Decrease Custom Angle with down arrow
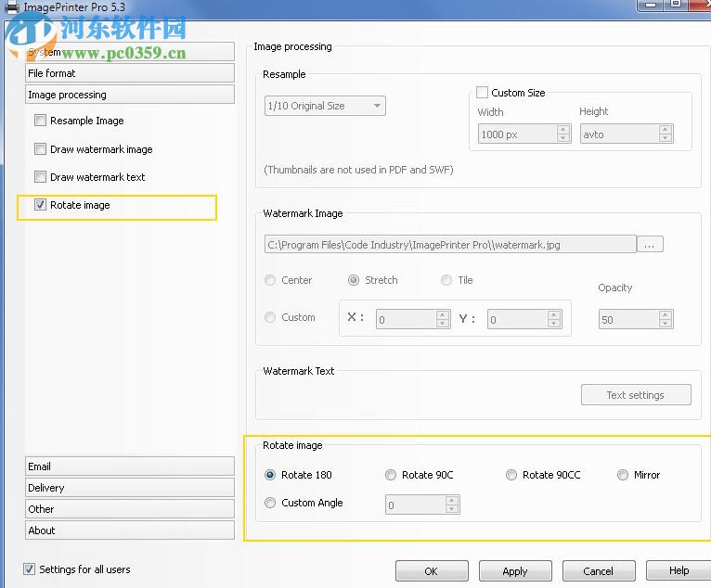Viewport: 711px width, 588px height. [452, 508]
